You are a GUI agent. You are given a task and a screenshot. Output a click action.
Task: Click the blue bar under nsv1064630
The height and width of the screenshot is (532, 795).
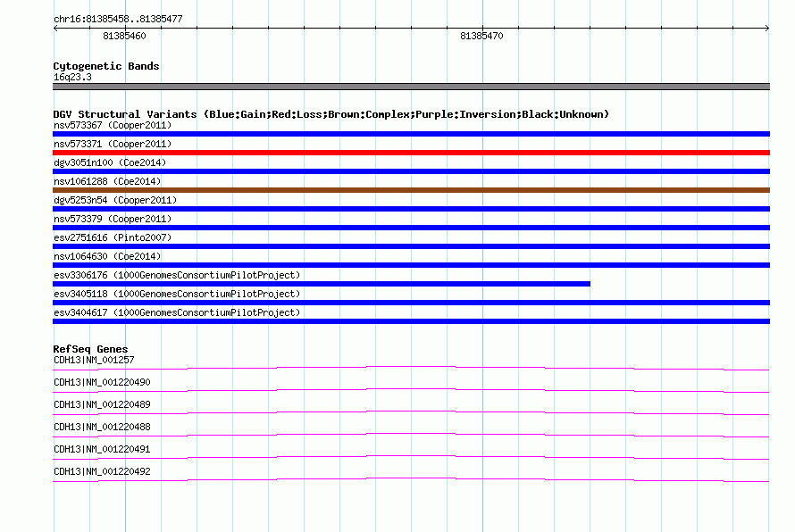click(411, 265)
